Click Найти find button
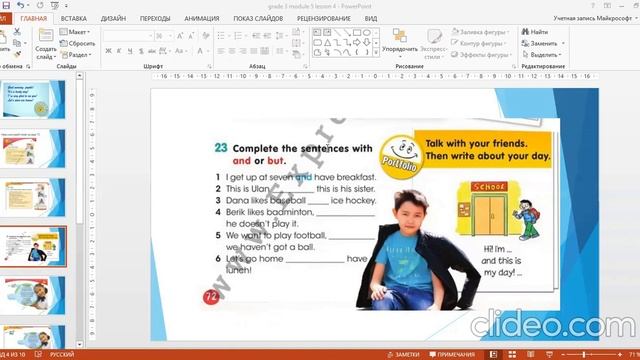640x360 pixels. coord(535,32)
